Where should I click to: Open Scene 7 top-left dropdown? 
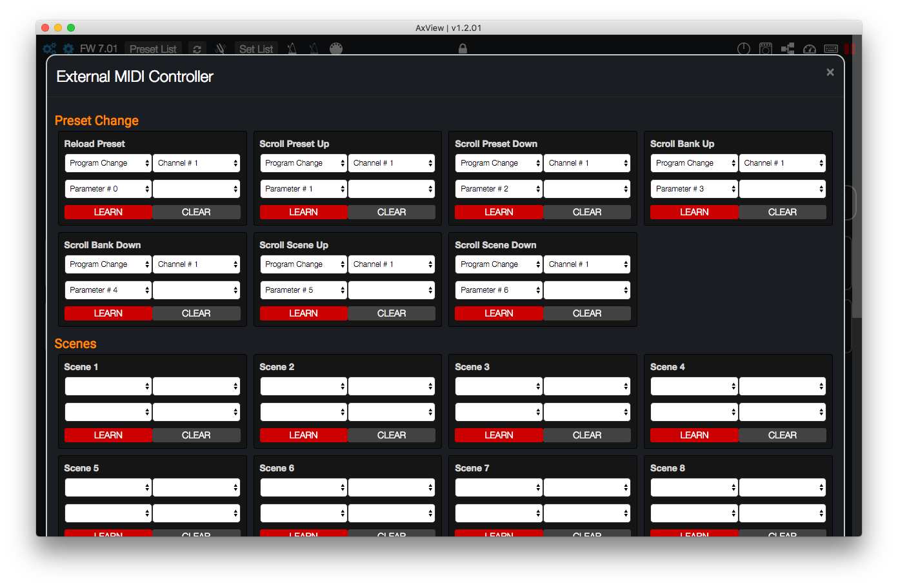click(x=499, y=487)
